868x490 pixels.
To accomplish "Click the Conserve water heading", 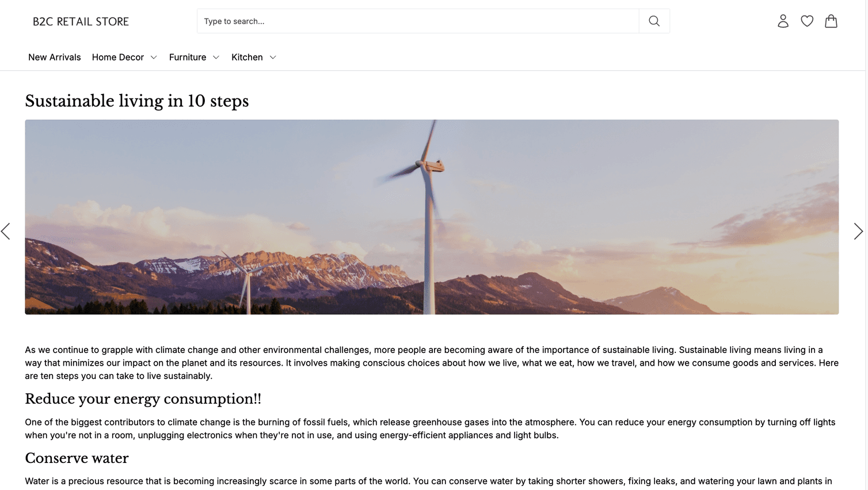I will coord(77,458).
